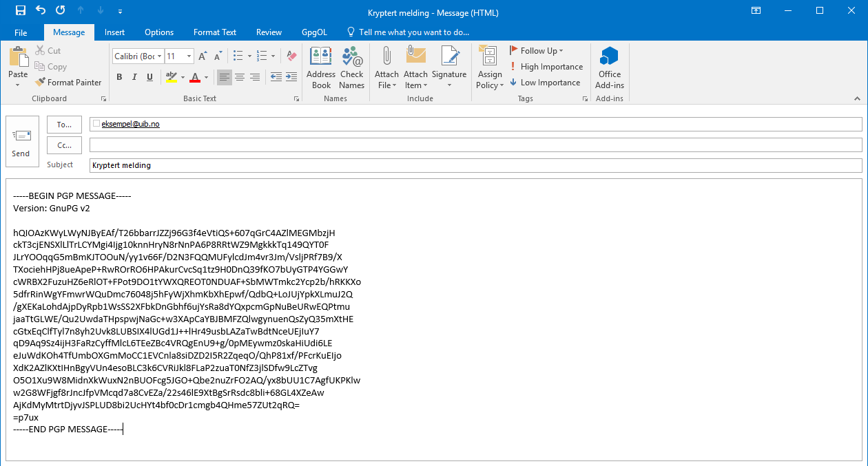
Task: Tick the checkbox before eksempel@uib.no
Action: point(96,124)
